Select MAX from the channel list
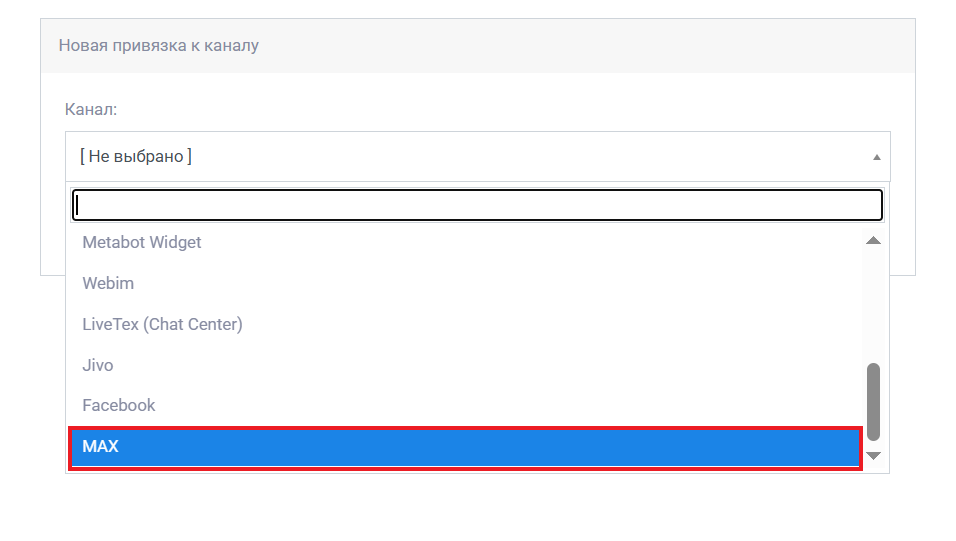 point(101,447)
